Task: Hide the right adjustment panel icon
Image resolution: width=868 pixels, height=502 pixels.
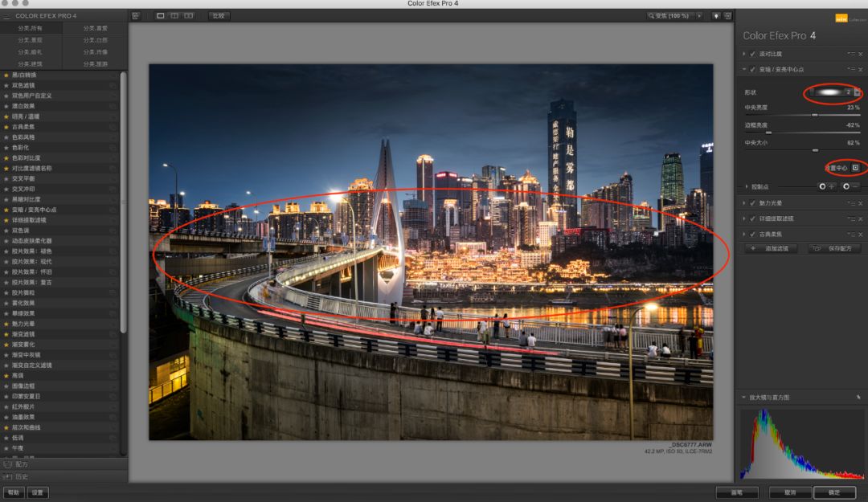Action: 728,16
